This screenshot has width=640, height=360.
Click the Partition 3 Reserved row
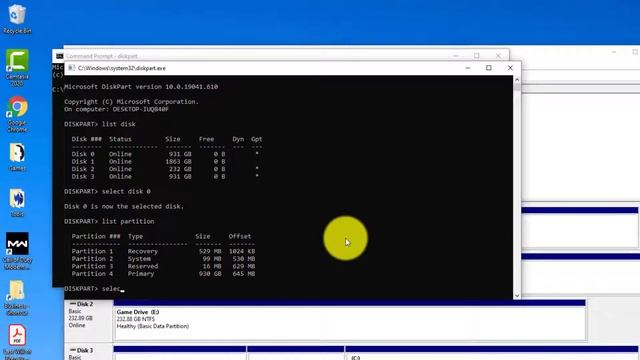(163, 266)
